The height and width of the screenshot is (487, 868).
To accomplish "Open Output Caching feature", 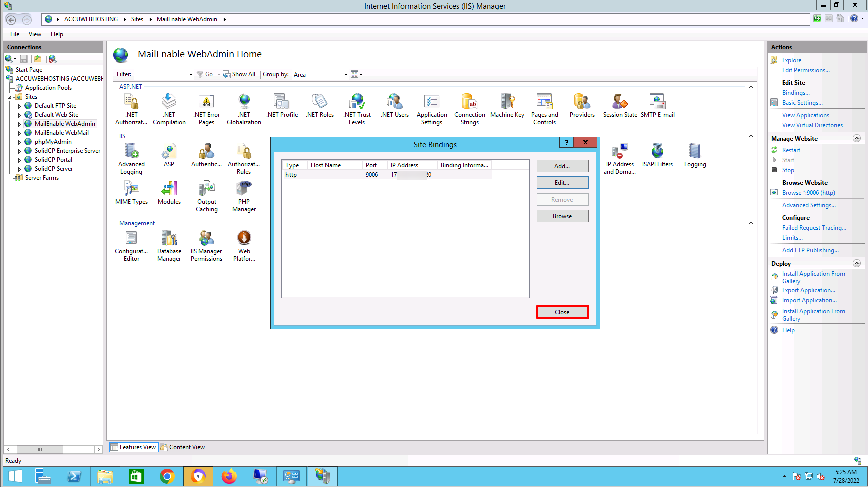I will click(206, 196).
